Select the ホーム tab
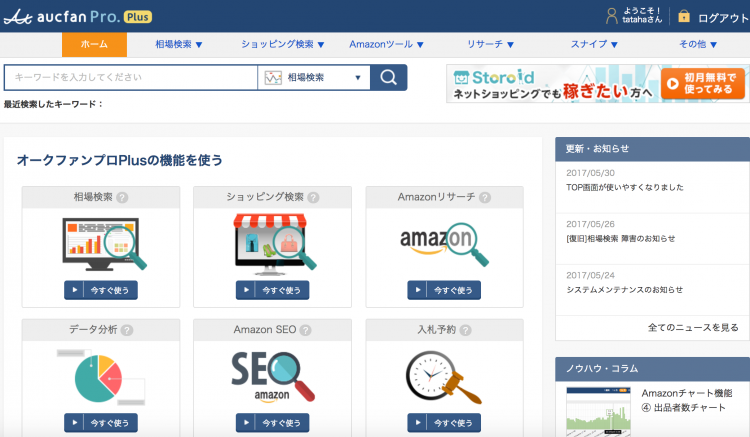Viewport: 750px width, 437px height. coord(94,45)
